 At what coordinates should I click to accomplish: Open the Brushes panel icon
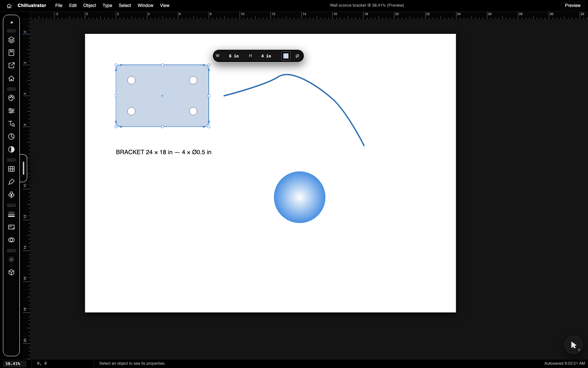[x=11, y=182]
